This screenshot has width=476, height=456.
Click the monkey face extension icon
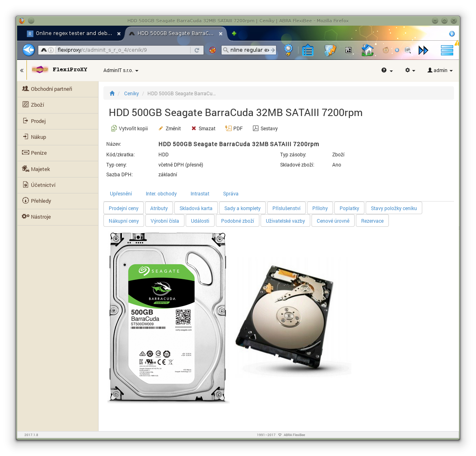386,50
